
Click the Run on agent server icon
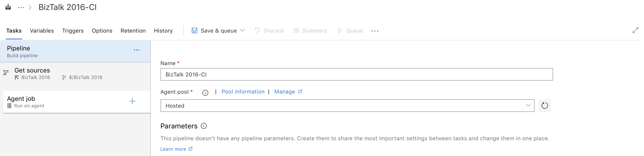pos(9,106)
